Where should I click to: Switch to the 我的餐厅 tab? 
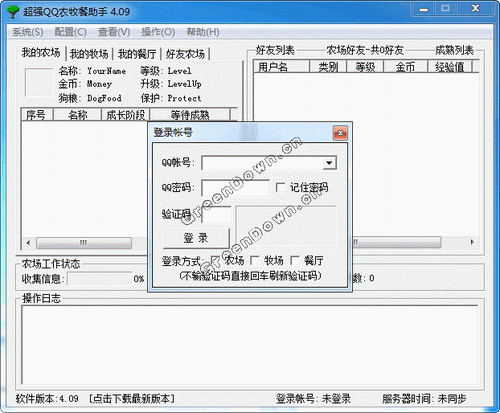137,54
